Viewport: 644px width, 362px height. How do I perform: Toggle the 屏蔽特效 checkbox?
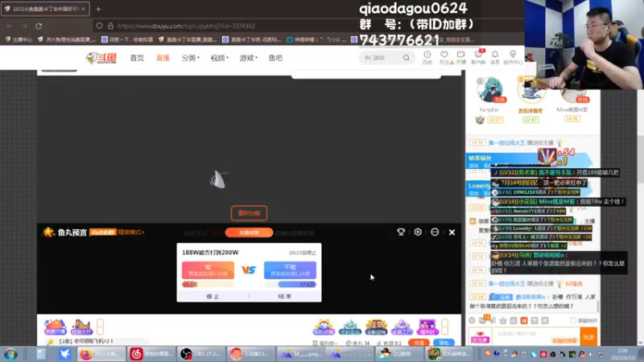(x=573, y=320)
